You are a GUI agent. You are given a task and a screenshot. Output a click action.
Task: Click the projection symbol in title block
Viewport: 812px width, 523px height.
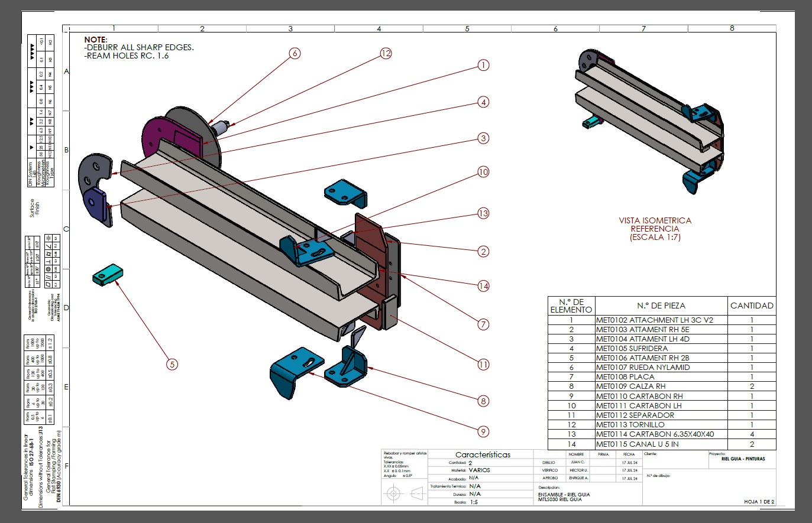(405, 492)
